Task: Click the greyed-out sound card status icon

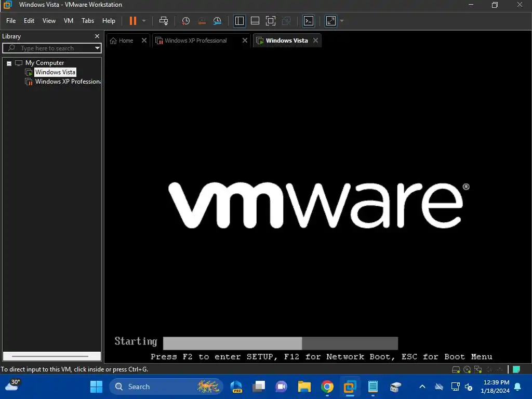Action: [x=500, y=369]
